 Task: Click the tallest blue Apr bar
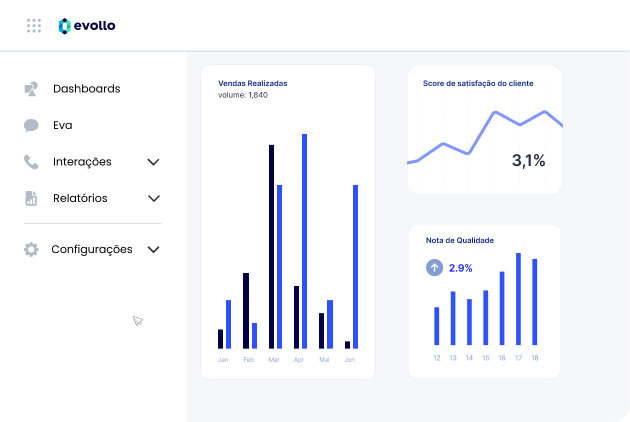[x=304, y=240]
